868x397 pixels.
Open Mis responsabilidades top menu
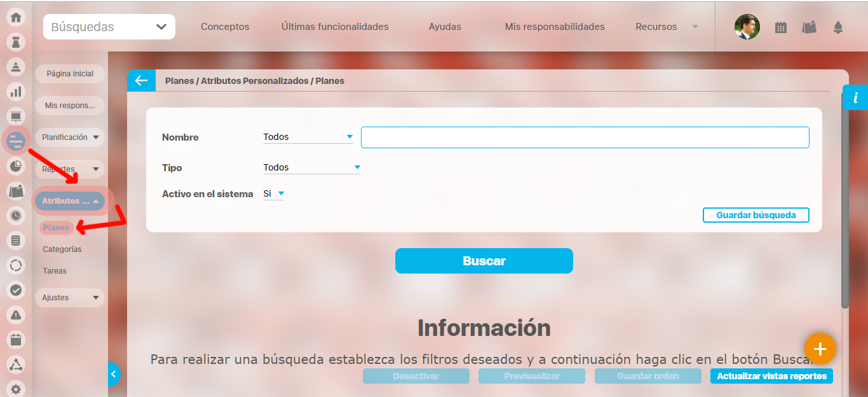(x=554, y=27)
